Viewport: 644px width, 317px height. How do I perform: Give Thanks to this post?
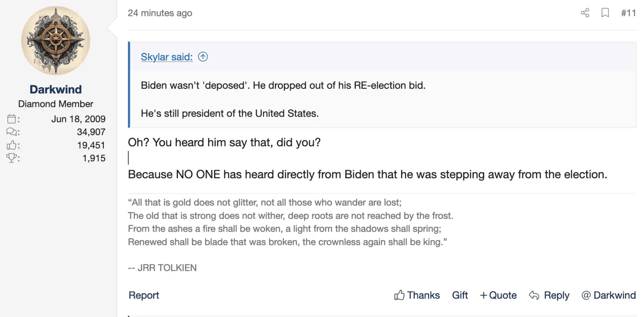click(x=417, y=295)
